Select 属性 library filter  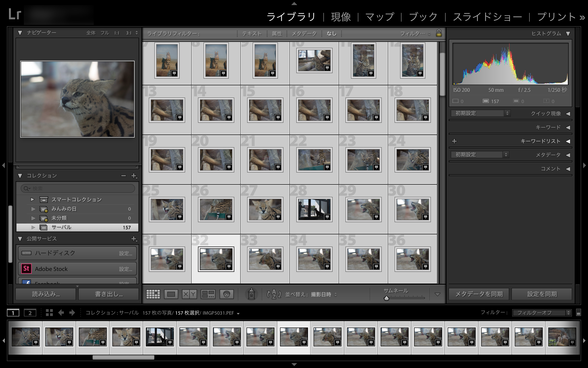click(x=277, y=34)
